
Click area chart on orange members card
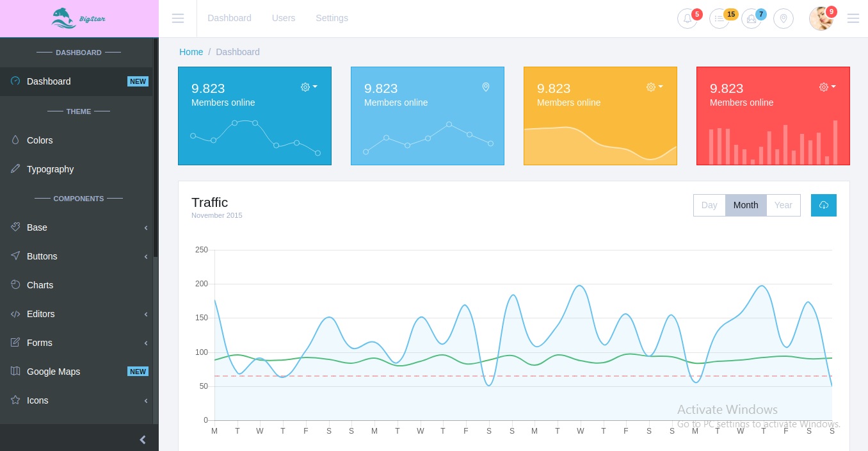[x=600, y=145]
